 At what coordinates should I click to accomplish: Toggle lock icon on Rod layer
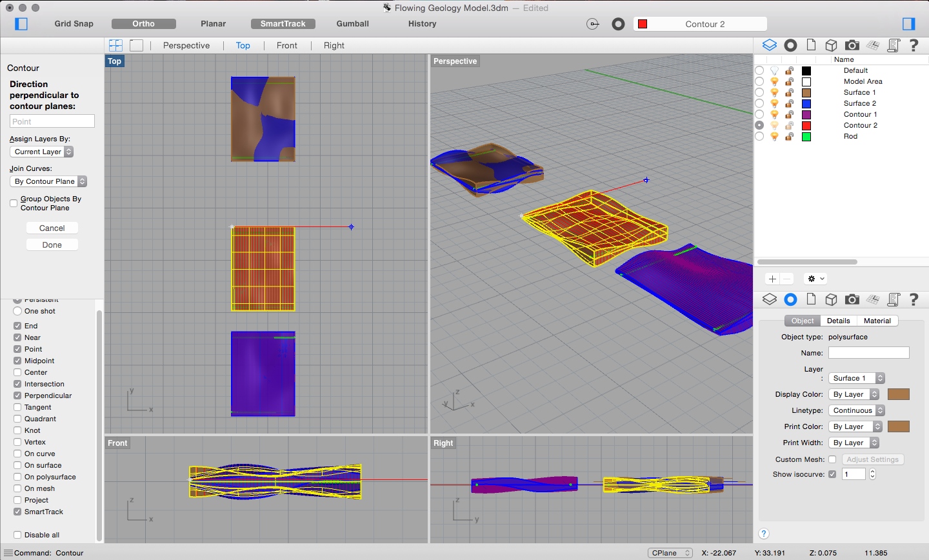pos(789,136)
